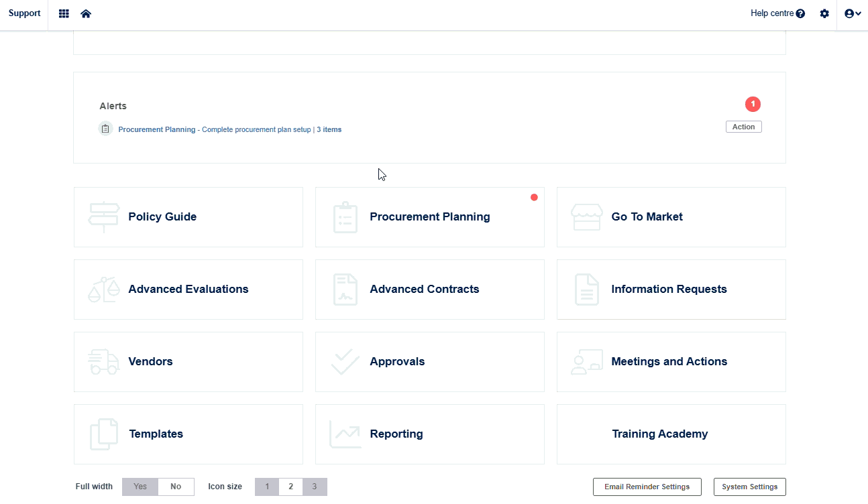The image size is (868, 504).
Task: Click the Go To Market storefront icon
Action: coord(587,217)
